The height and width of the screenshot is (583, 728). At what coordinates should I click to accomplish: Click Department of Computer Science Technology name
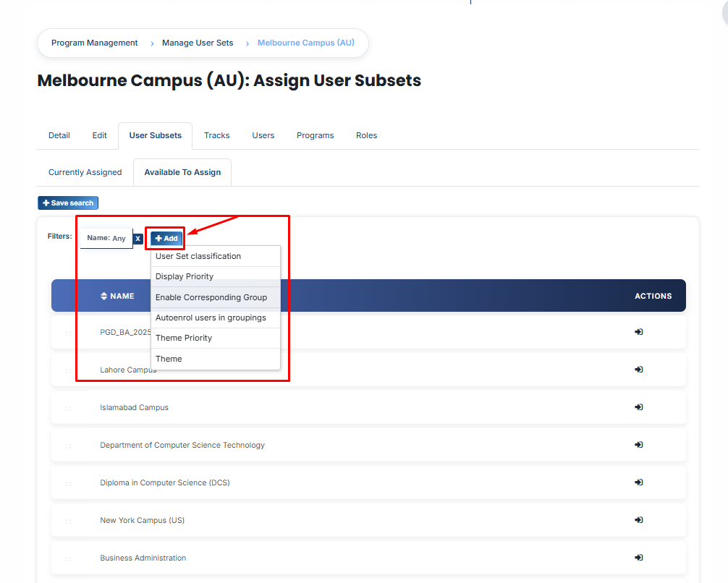pyautogui.click(x=182, y=445)
